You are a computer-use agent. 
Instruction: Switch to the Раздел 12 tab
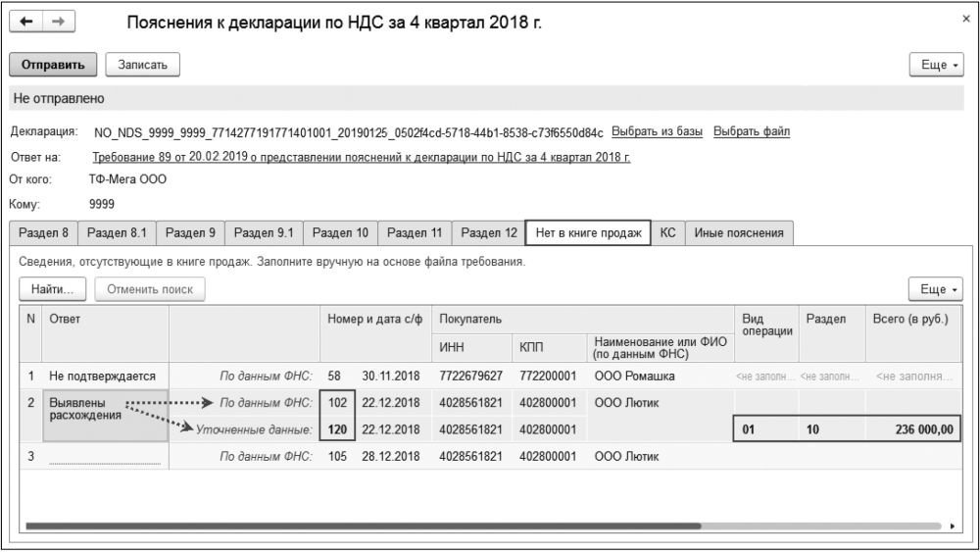point(489,233)
